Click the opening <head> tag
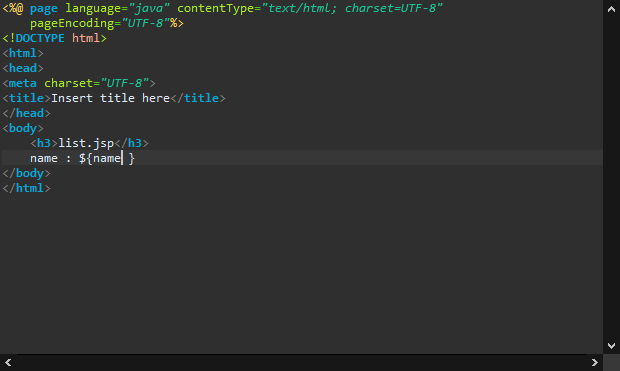This screenshot has width=620, height=371. point(23,68)
